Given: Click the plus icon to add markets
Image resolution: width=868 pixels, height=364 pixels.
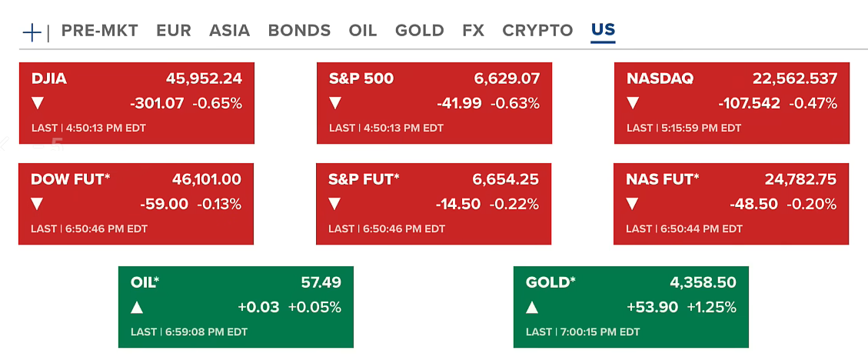Looking at the screenshot, I should 32,32.
